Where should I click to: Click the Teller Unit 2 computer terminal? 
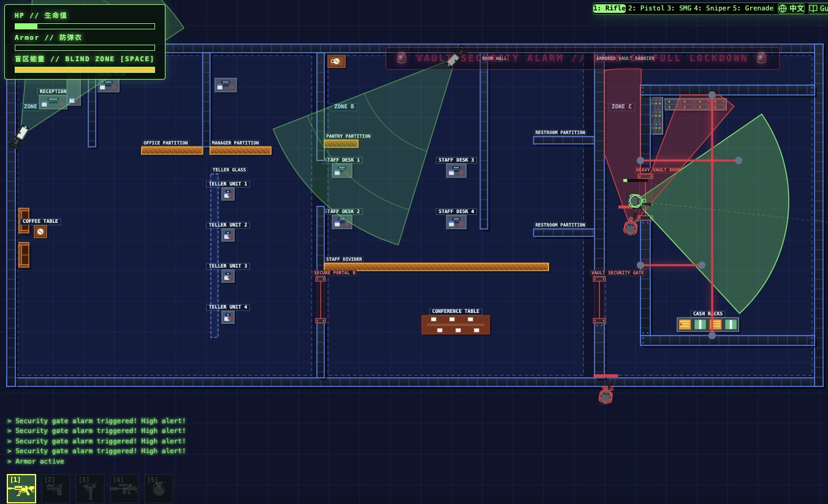(228, 235)
